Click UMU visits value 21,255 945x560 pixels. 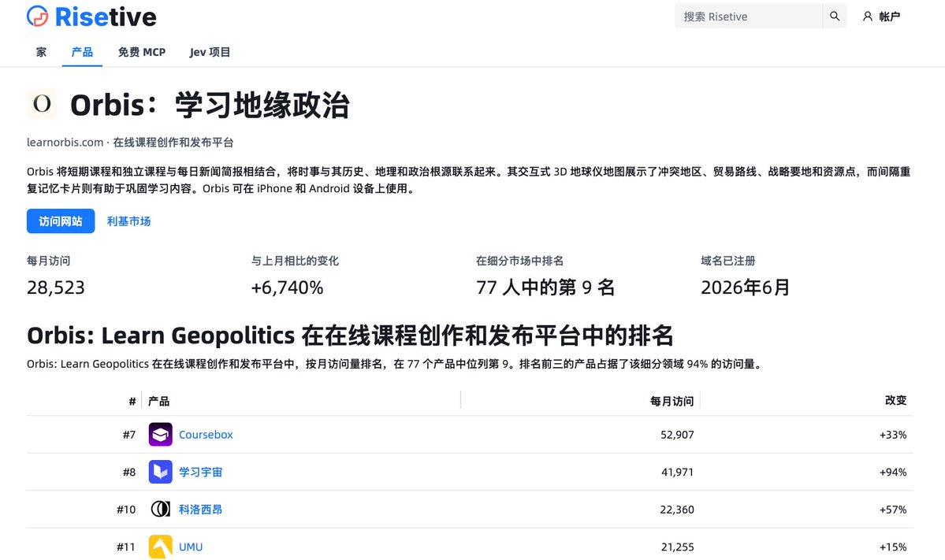tap(677, 547)
